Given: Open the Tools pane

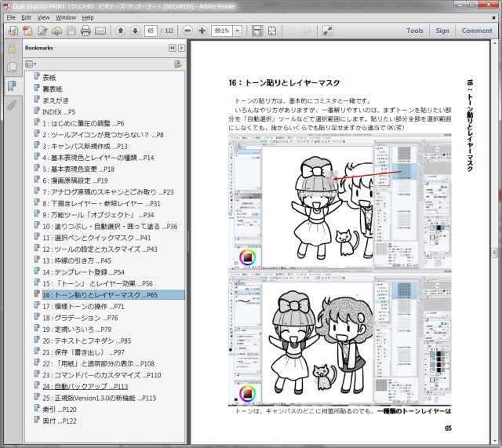Looking at the screenshot, I should (x=414, y=31).
